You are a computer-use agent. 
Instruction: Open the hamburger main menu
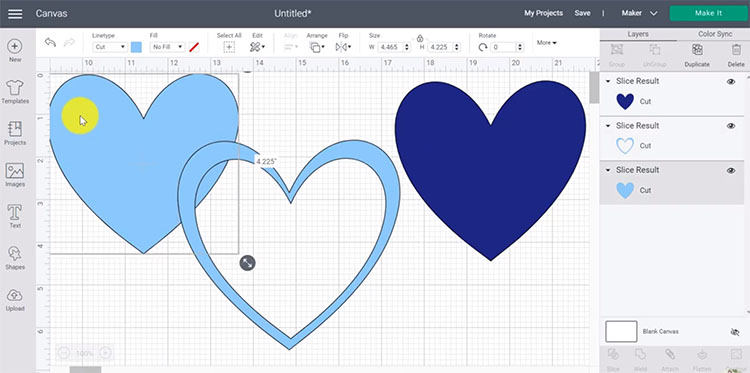coord(15,13)
